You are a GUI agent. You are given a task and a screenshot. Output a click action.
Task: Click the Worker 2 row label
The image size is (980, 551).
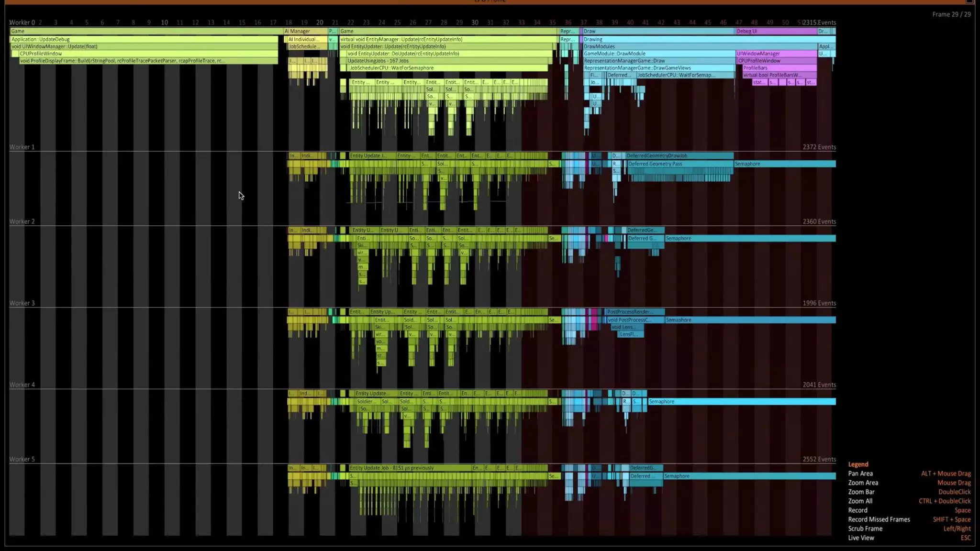pos(22,221)
